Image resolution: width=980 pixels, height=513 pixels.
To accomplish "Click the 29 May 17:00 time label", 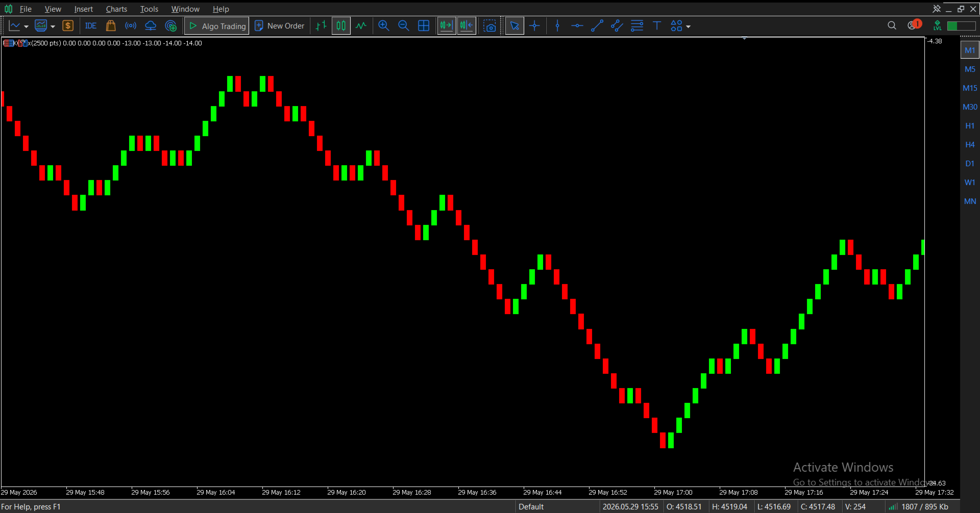I will click(673, 492).
